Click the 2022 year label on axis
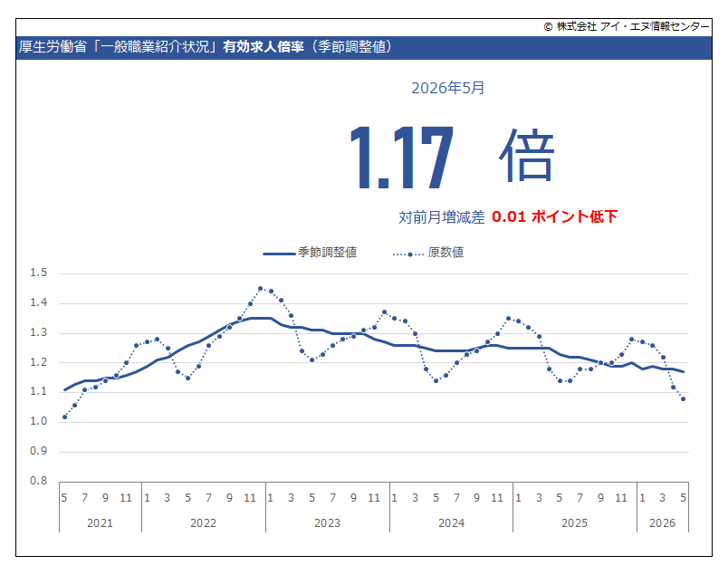728x575 pixels. pyautogui.click(x=204, y=523)
